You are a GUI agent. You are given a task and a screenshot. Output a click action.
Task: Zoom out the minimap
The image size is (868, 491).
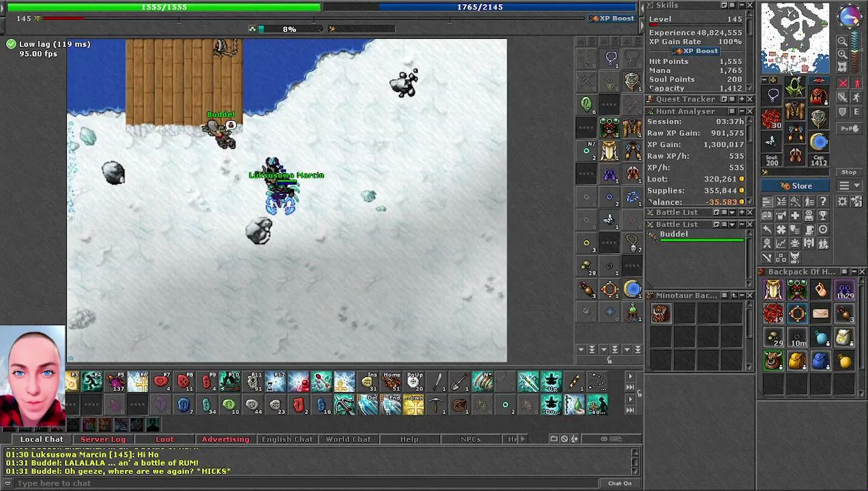click(x=842, y=41)
